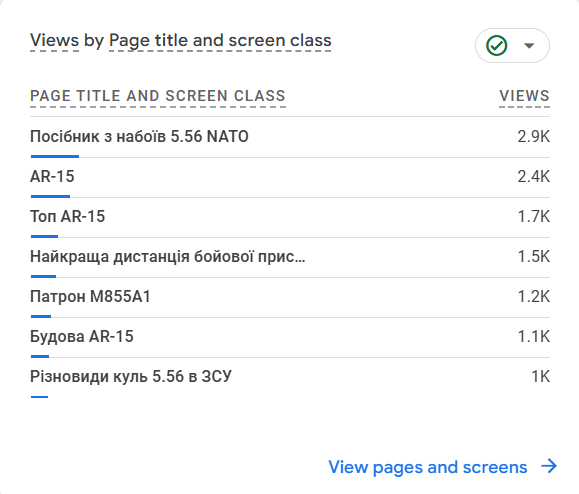Viewport: 579px width, 494px height.
Task: Select the Топ AR-15 row
Action: click(x=290, y=217)
